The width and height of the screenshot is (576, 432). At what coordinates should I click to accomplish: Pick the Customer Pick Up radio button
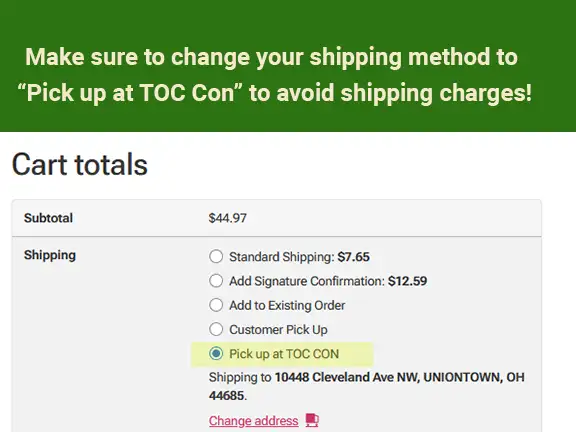(216, 329)
